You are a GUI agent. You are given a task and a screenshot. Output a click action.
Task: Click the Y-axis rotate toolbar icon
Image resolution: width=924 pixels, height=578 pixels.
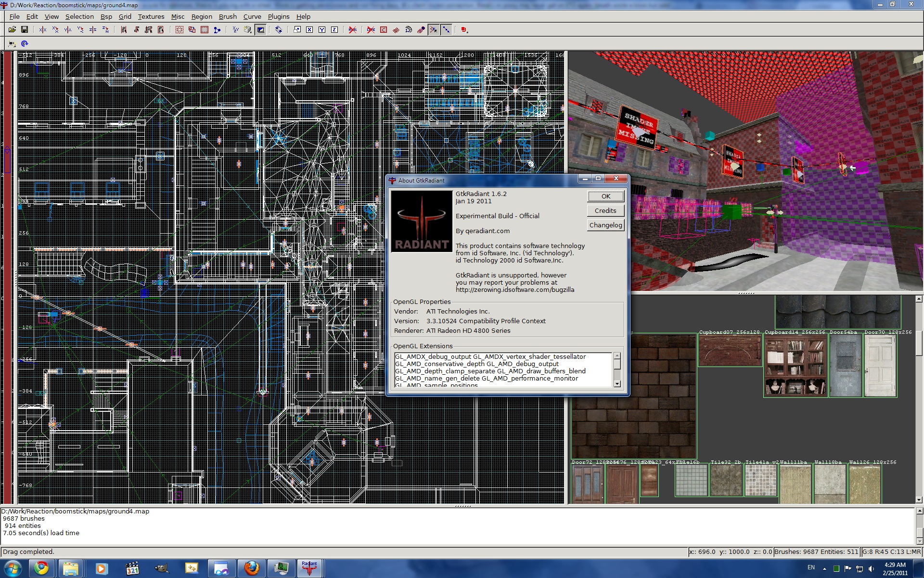[x=80, y=30]
